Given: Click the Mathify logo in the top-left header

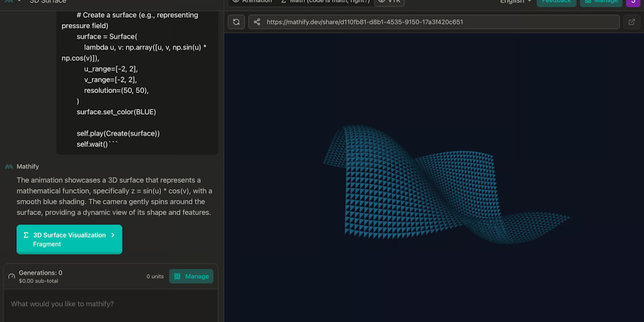Looking at the screenshot, I should coord(8,1).
